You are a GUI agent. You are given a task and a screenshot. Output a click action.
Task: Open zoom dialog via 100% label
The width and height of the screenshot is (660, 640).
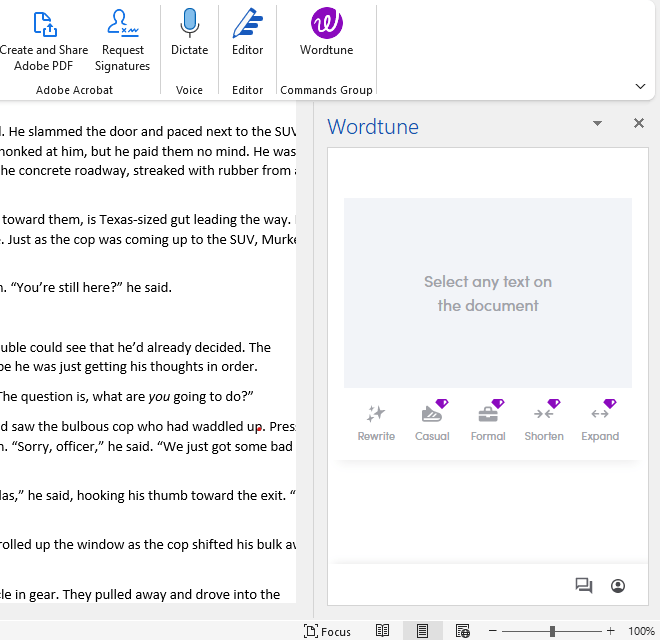(x=641, y=631)
